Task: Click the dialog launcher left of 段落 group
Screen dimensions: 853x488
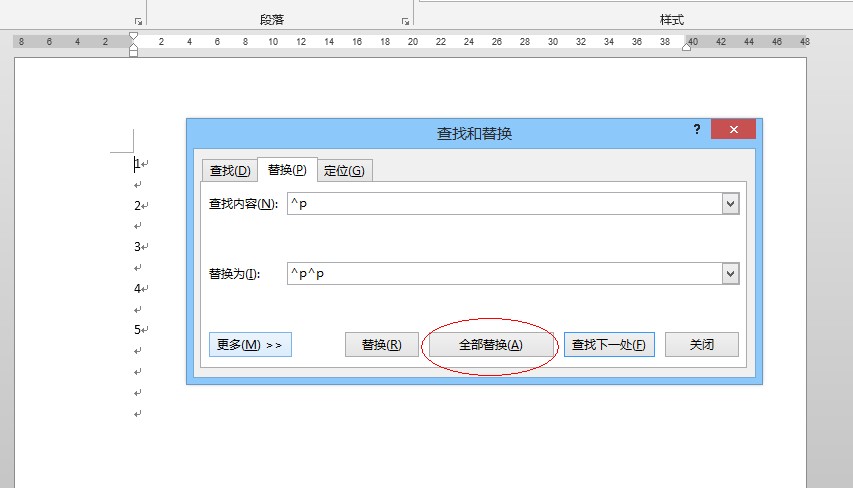Action: (x=138, y=21)
